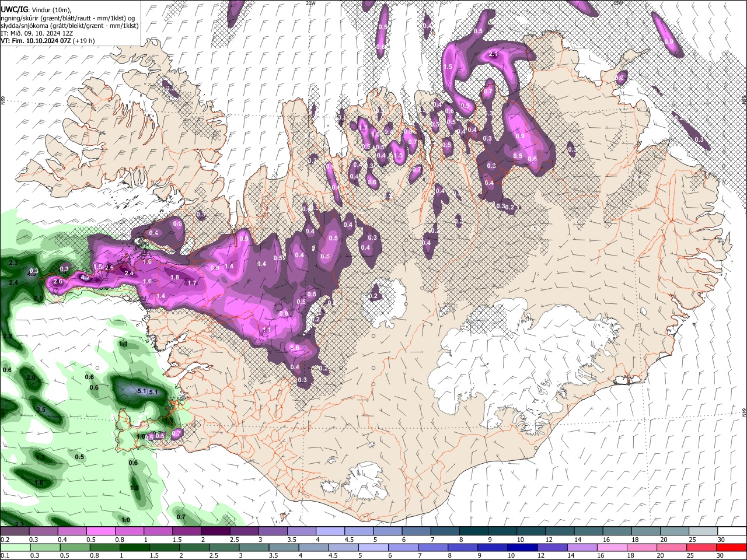Click the 'IT: Mið. 09. 10. 2024 12Z' line
This screenshot has width=747, height=560.
point(37,33)
